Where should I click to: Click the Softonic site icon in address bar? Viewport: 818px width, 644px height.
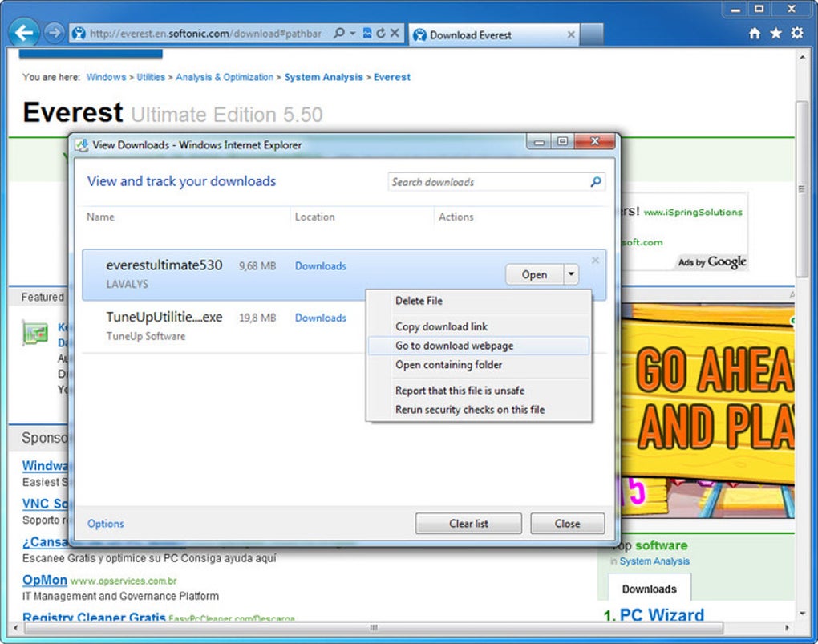coord(79,34)
